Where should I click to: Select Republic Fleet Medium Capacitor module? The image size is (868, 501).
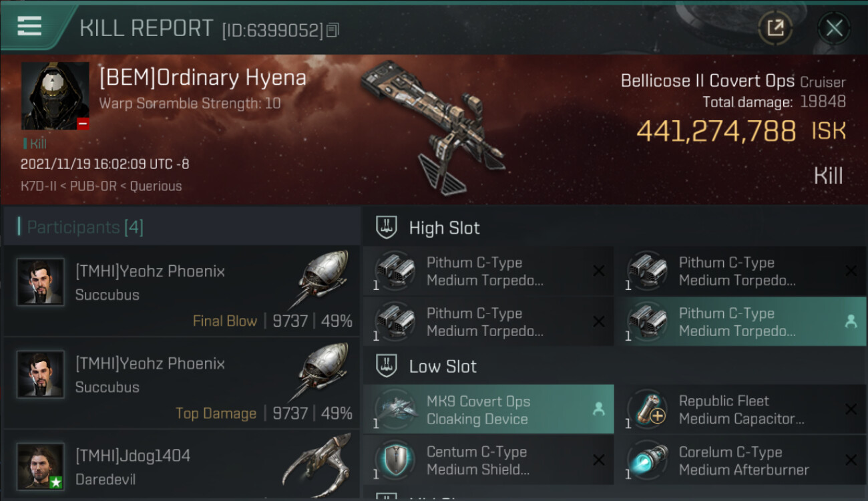pyautogui.click(x=740, y=409)
